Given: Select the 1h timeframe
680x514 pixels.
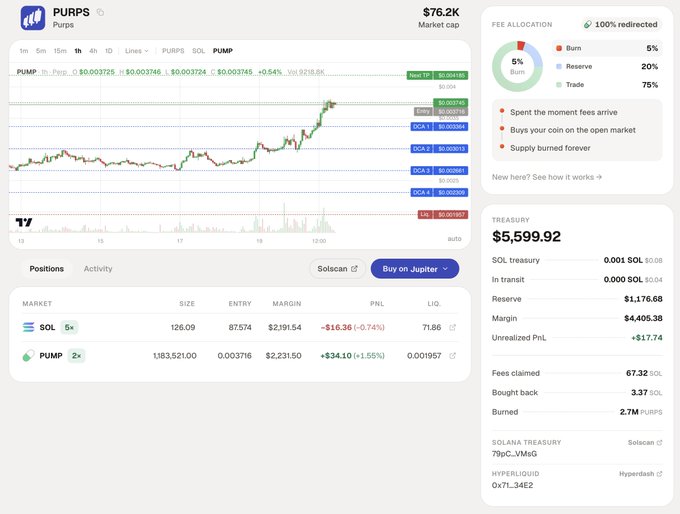Looking at the screenshot, I should [78, 51].
